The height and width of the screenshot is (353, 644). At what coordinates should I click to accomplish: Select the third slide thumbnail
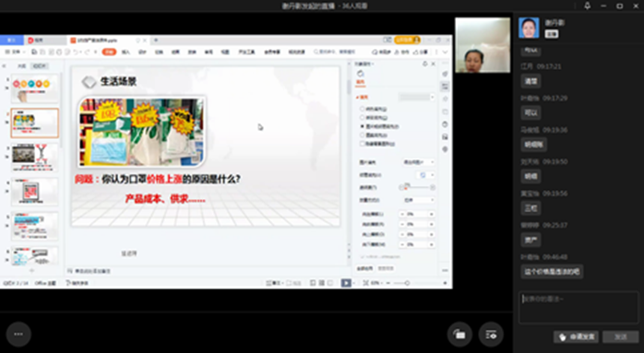tap(34, 158)
